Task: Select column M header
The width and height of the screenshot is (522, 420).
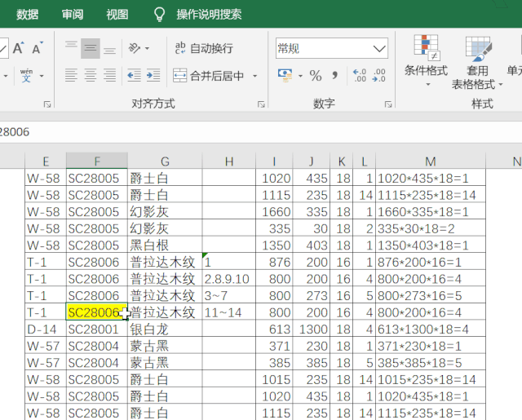Action: (x=431, y=161)
